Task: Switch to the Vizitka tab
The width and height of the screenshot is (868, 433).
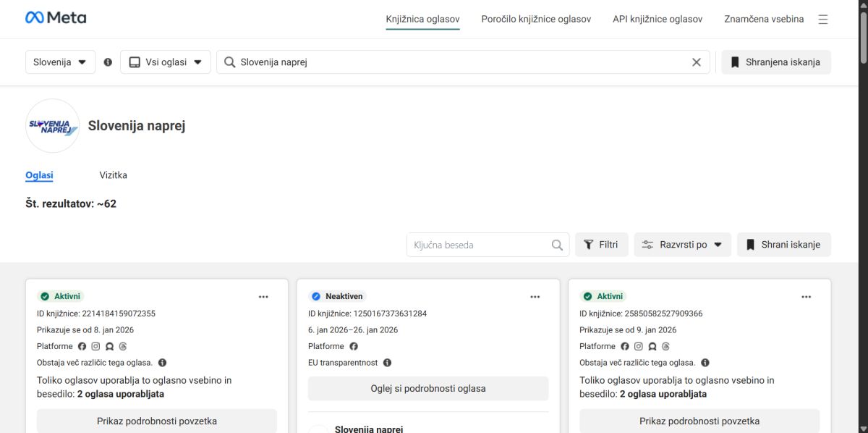Action: 113,175
